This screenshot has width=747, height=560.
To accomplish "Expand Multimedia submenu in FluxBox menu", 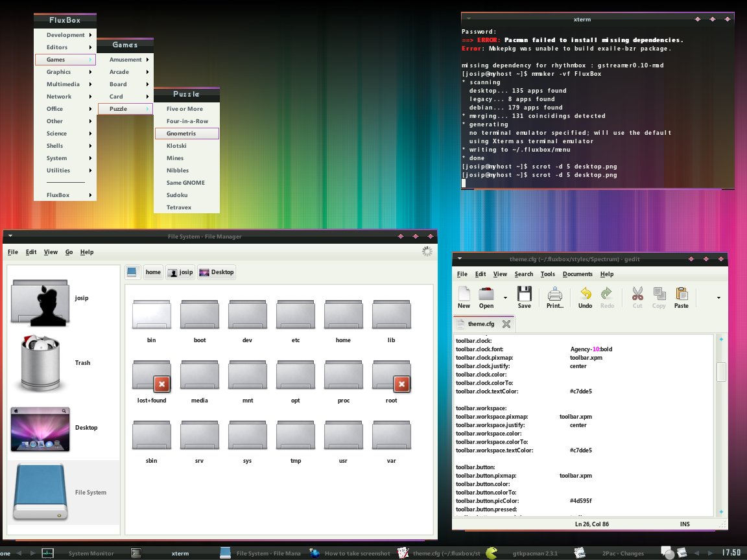I will click(65, 84).
